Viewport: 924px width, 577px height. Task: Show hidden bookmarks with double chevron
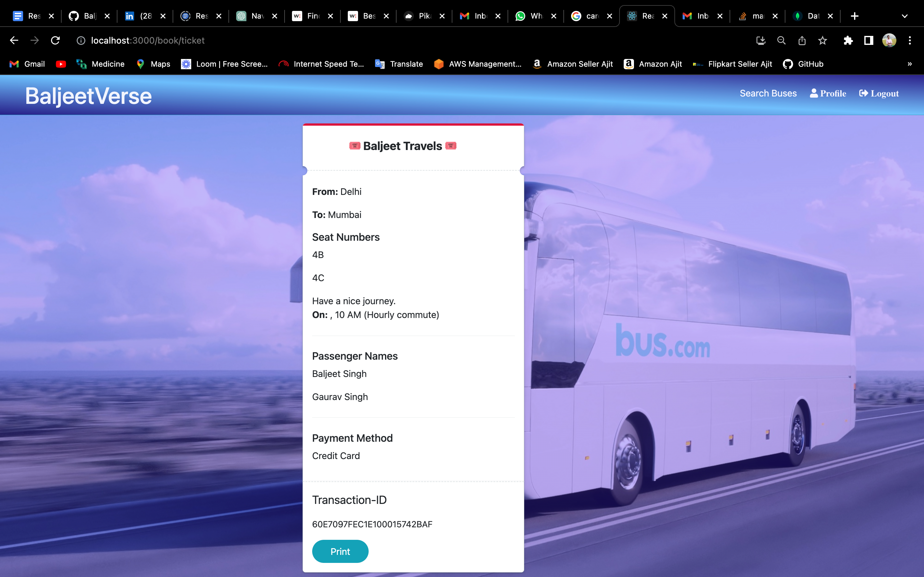910,64
